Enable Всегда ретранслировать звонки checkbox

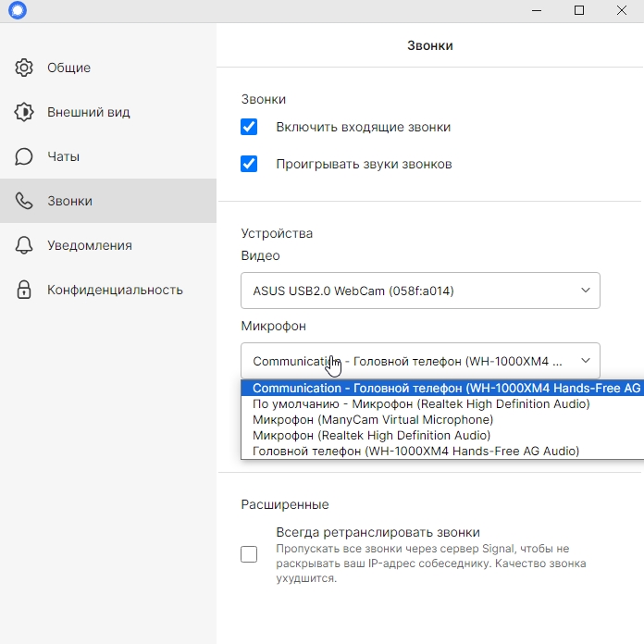(x=249, y=554)
